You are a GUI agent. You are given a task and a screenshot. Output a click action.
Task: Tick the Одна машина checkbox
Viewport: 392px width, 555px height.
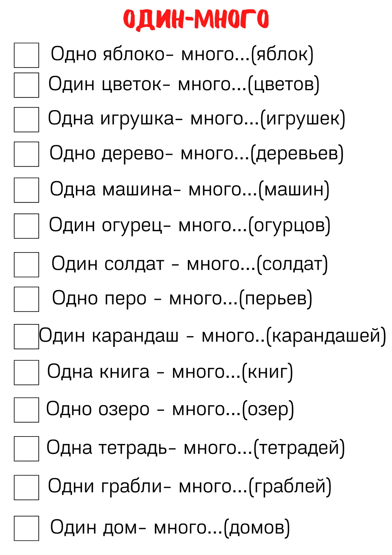tap(26, 190)
